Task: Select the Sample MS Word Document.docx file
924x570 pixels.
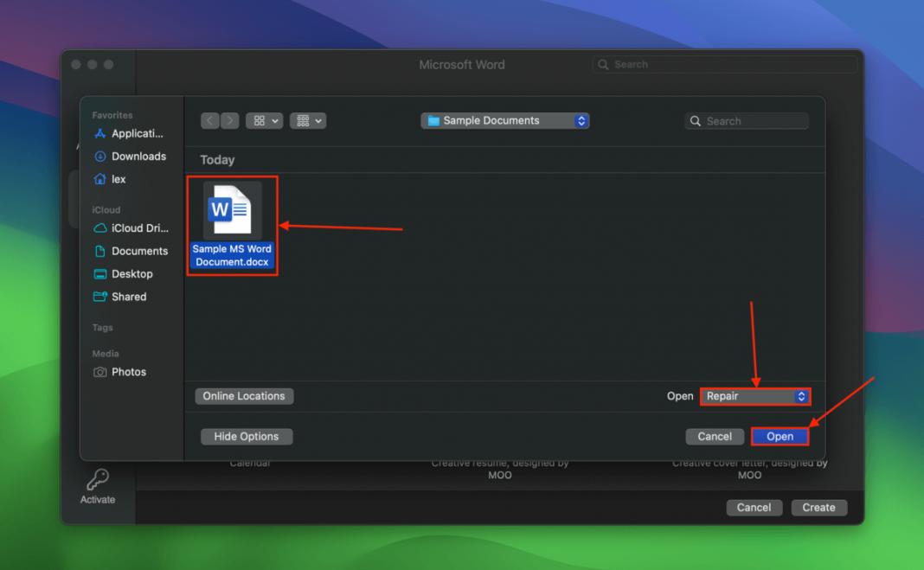Action: (232, 212)
